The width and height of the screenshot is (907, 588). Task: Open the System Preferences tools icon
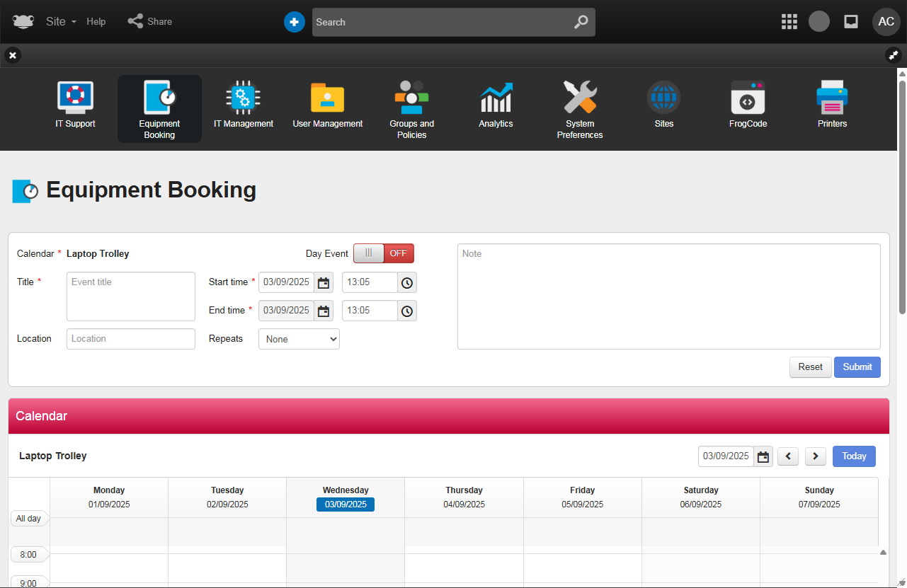[580, 98]
